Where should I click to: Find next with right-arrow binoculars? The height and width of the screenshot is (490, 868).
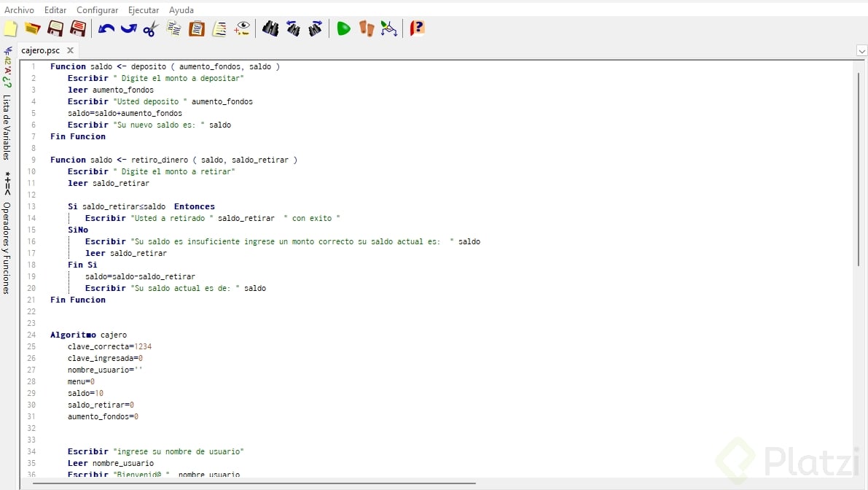click(316, 28)
